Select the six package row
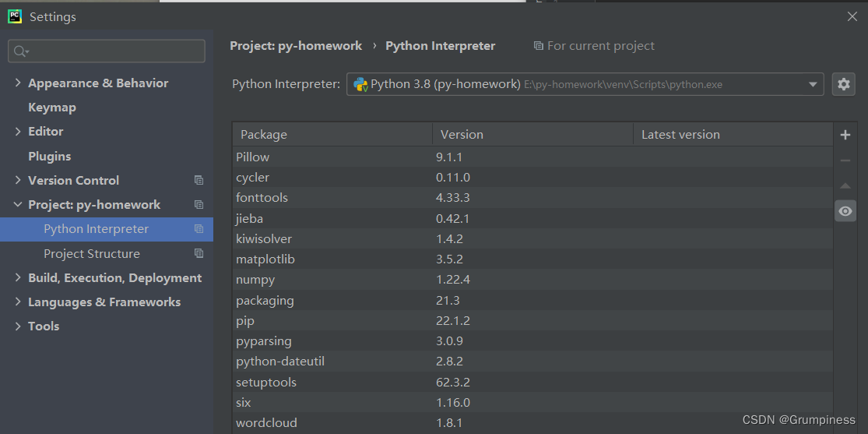The width and height of the screenshot is (868, 434). [x=532, y=402]
